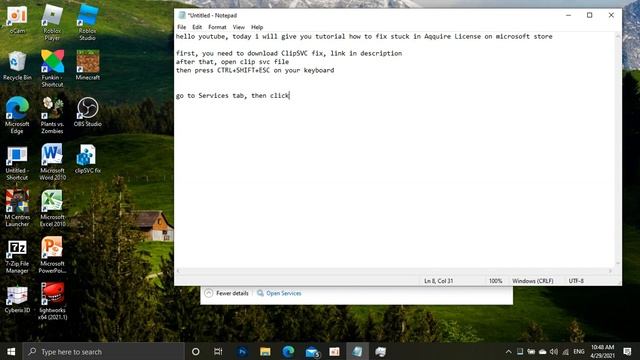Select the Untitled - Shortcut desktop icon
Viewport: 640px width, 360px height.
point(17,163)
